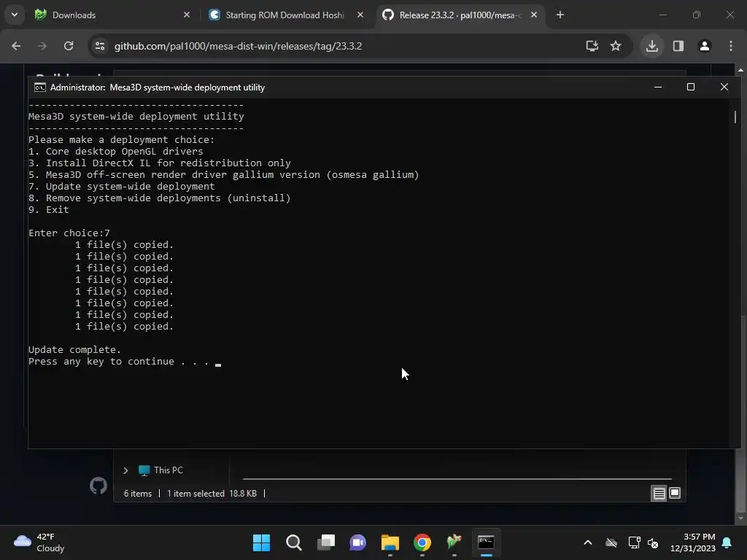Open Task View on taskbar
The width and height of the screenshot is (747, 560).
pos(326,542)
